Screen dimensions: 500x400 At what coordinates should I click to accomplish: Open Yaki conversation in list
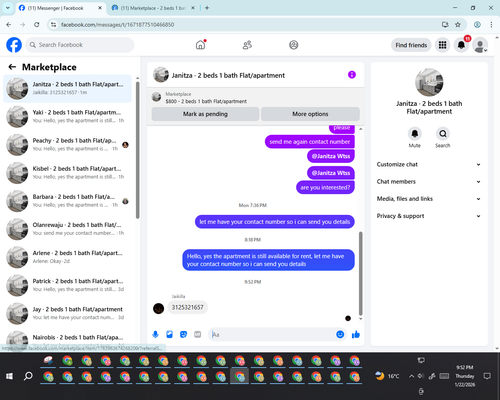[x=67, y=117]
